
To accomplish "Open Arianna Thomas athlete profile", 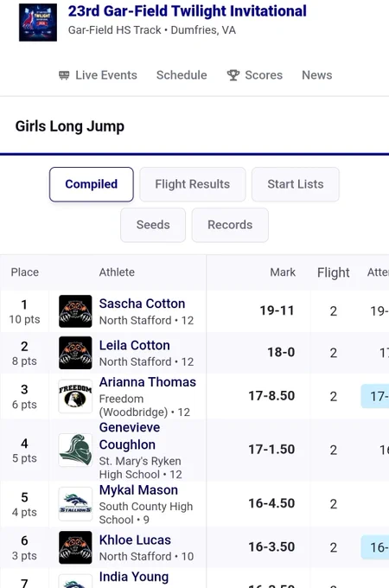I will 148,382.
